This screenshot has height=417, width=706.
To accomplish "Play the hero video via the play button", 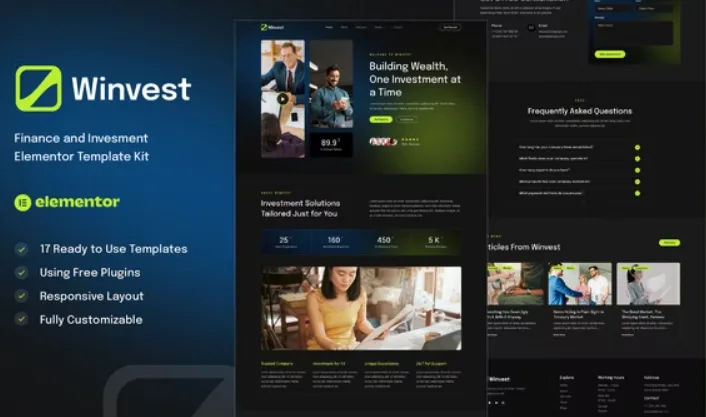I will (283, 99).
